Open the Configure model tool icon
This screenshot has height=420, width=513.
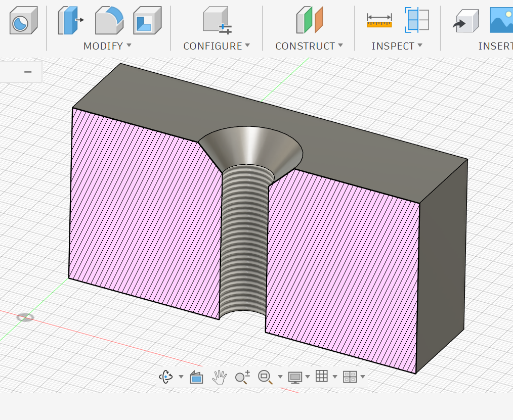[x=217, y=21]
